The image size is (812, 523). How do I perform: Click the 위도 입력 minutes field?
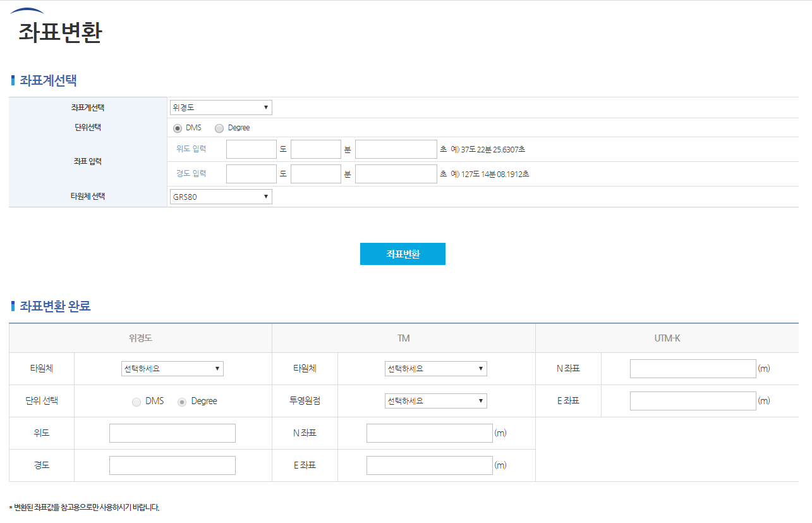(315, 149)
